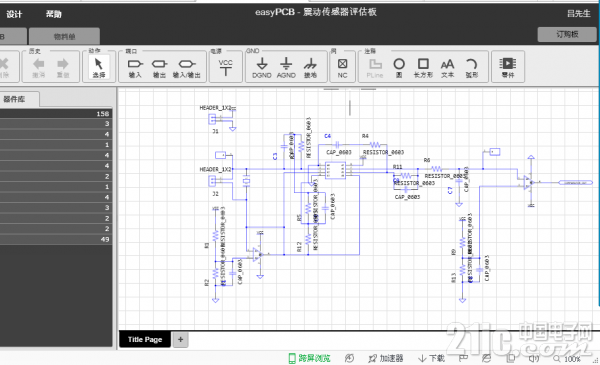Undo the last action with 撤消 arrow
The height and width of the screenshot is (365, 600).
[x=38, y=68]
